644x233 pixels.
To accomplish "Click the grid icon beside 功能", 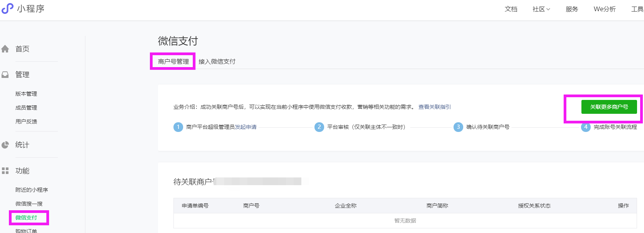I will (5, 171).
